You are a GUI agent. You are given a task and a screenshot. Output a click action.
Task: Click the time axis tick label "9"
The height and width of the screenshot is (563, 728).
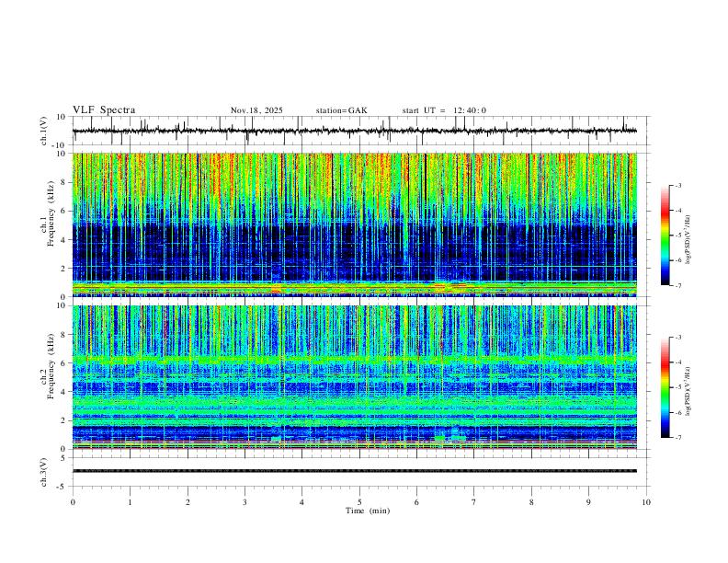(x=588, y=502)
